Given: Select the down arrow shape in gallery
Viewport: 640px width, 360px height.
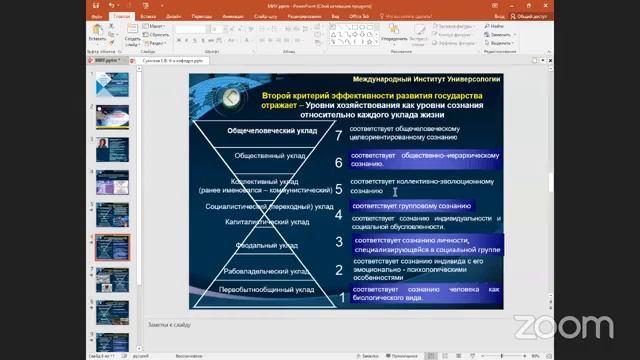Looking at the screenshot, I should pyautogui.click(x=362, y=35).
